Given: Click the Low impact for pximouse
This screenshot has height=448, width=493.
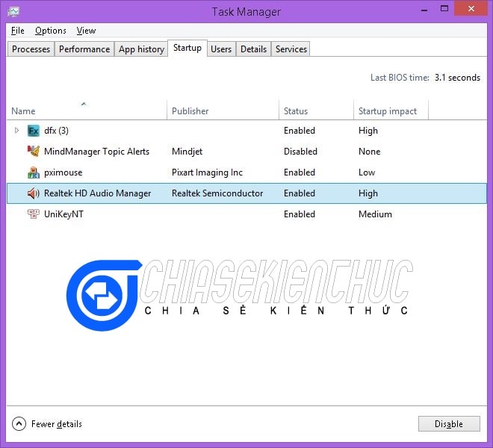Looking at the screenshot, I should (x=367, y=172).
